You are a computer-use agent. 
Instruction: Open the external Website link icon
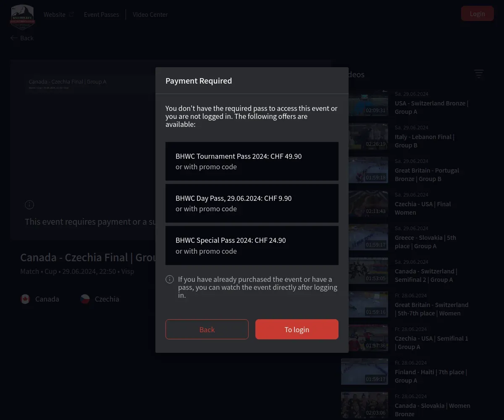71,14
